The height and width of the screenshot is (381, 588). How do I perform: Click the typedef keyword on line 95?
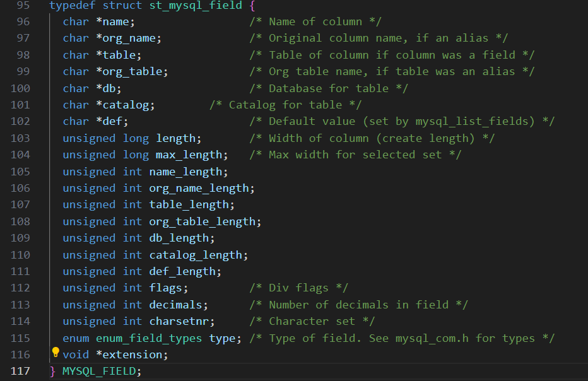[73, 6]
